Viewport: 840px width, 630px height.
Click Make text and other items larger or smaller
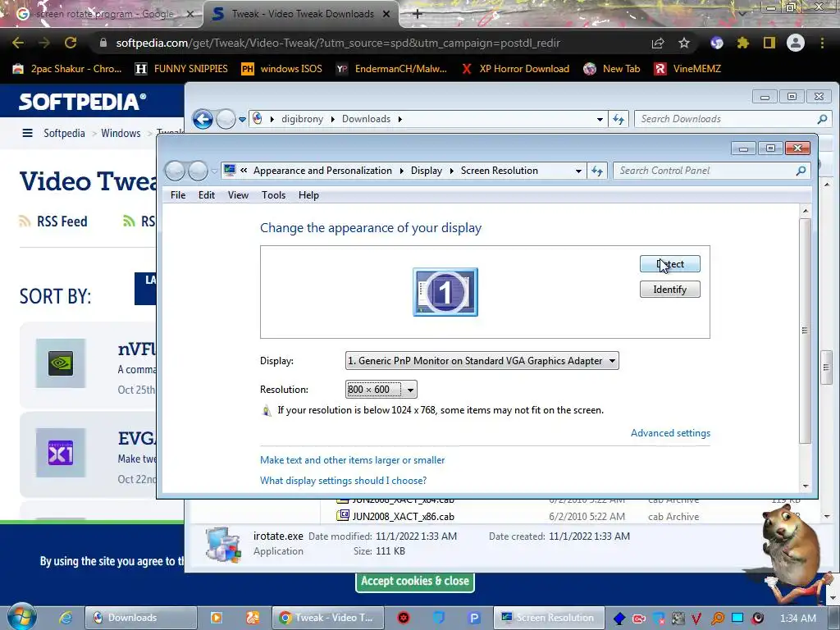point(352,460)
